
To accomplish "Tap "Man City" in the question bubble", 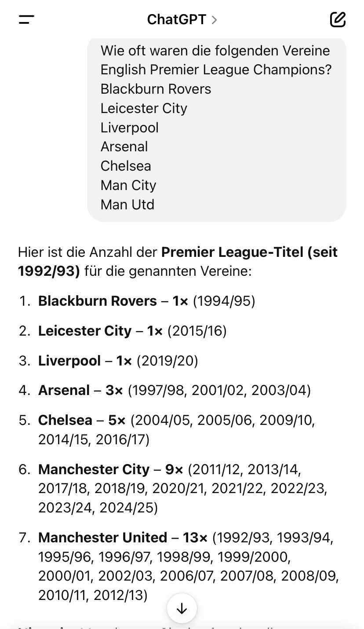I will [128, 185].
